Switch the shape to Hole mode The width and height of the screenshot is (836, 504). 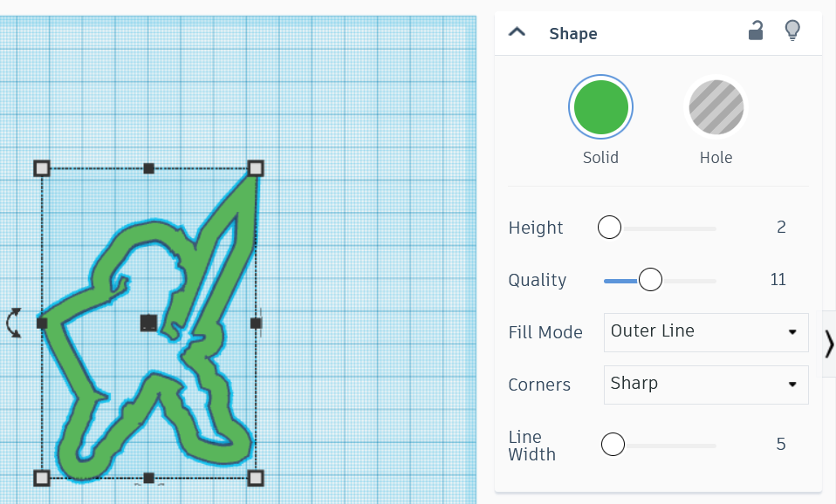point(716,106)
